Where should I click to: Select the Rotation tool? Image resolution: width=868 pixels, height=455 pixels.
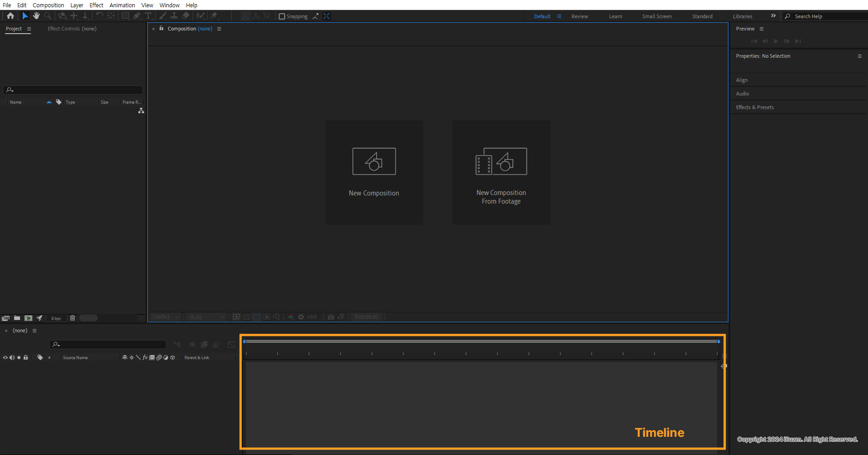(99, 16)
